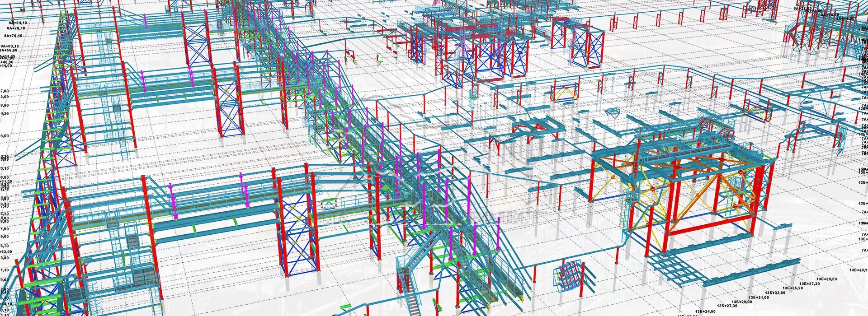Select the grid label "13Б+31,00"
Viewport: 868px width, 316px height.
[x=759, y=297]
